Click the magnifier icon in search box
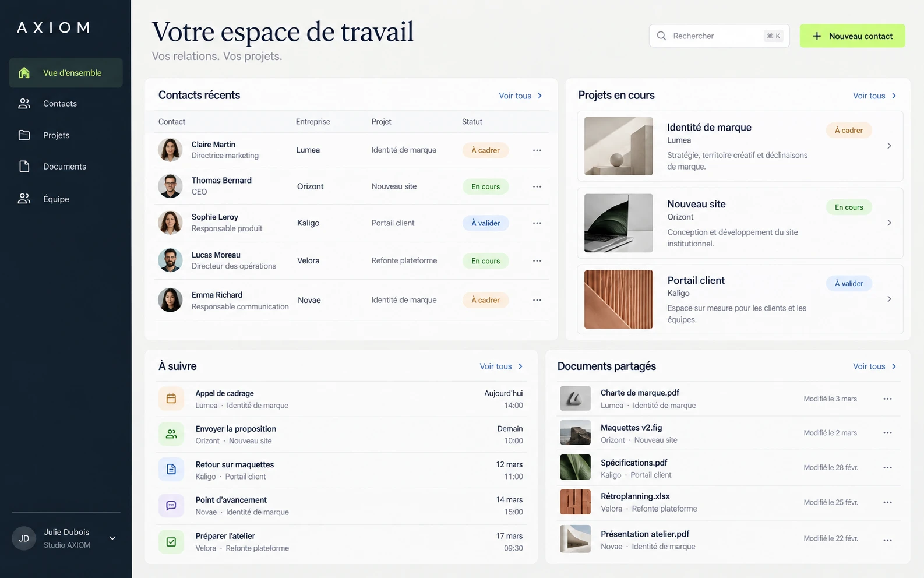 tap(661, 36)
